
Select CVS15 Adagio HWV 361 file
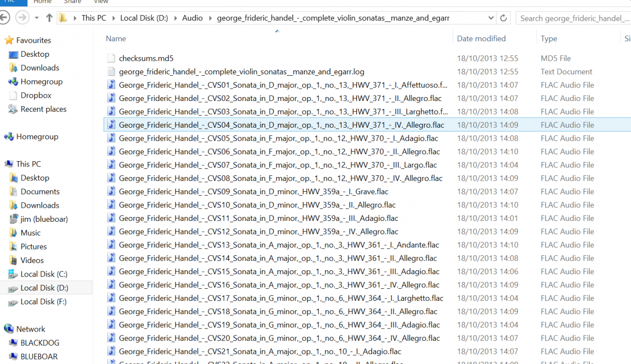[279, 272]
